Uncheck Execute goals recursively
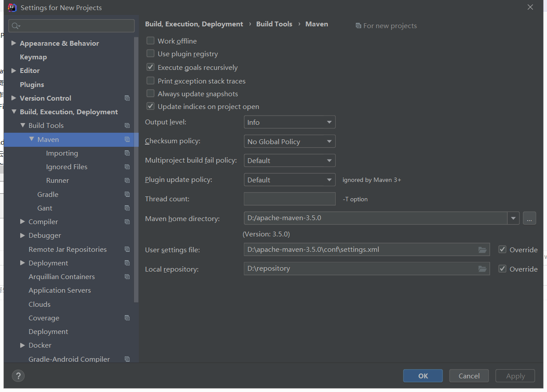This screenshot has height=392, width=547. [150, 67]
